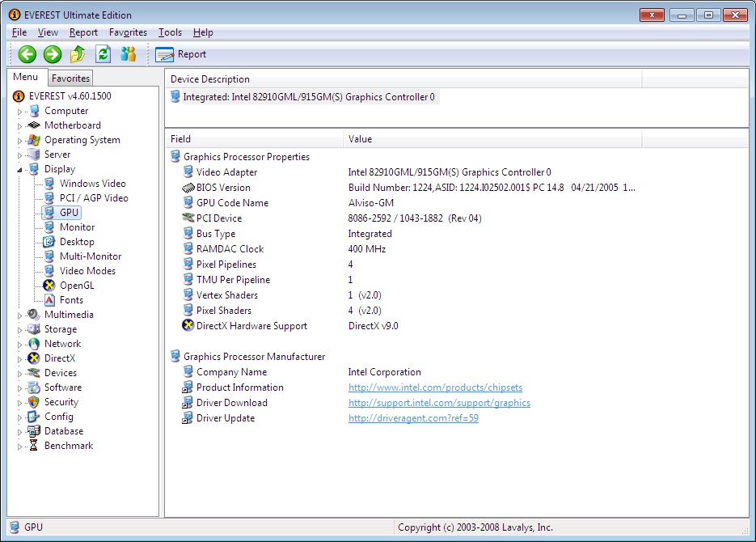Click the Security shield icon
The height and width of the screenshot is (542, 756).
[x=34, y=402]
